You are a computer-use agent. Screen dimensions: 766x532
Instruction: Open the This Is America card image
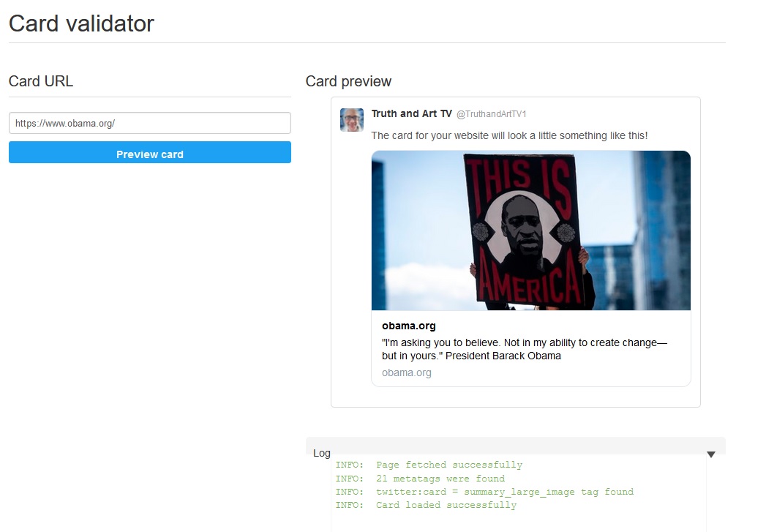click(531, 230)
